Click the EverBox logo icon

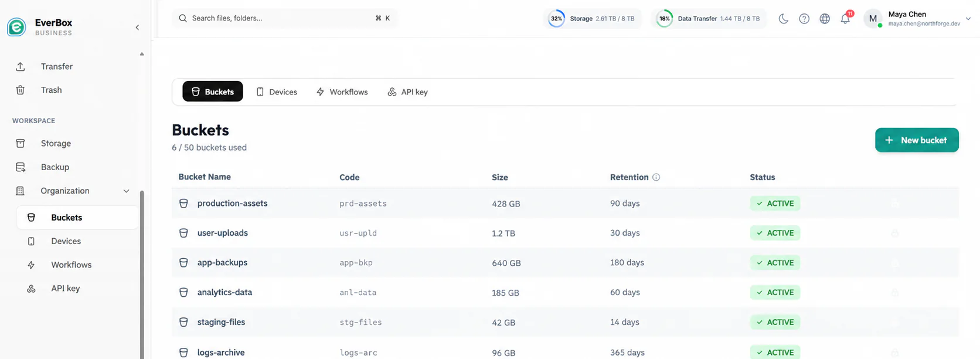click(x=16, y=27)
